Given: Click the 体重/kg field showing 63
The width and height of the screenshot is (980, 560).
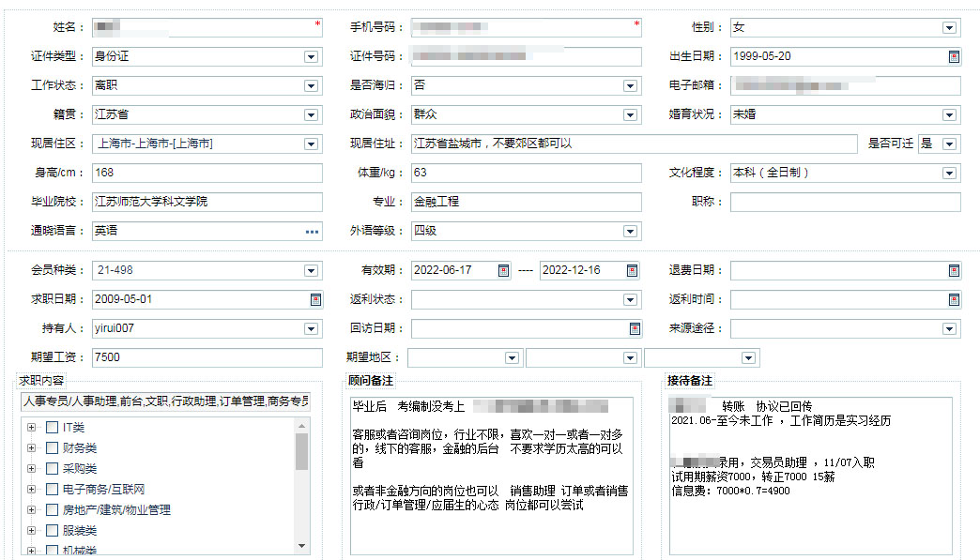Looking at the screenshot, I should click(x=527, y=173).
